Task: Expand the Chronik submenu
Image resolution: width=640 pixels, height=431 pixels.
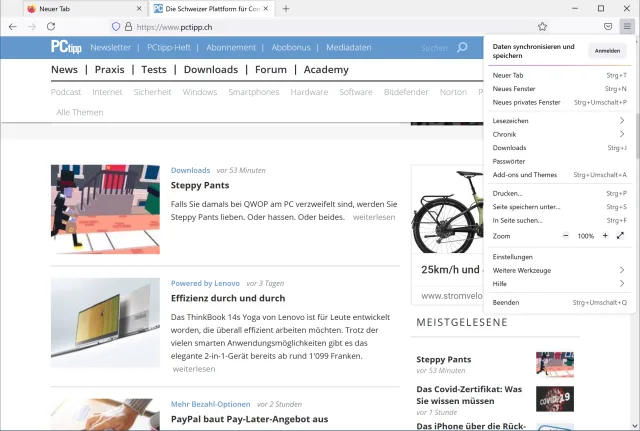Action: 559,134
